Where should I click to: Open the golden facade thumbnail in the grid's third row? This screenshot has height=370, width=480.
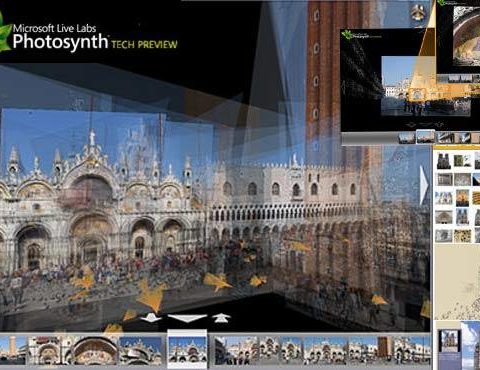(x=462, y=198)
